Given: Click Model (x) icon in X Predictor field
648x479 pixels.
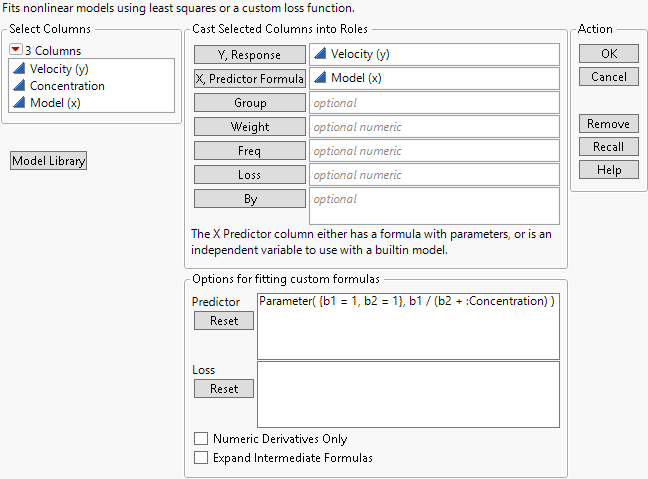Looking at the screenshot, I should (319, 78).
